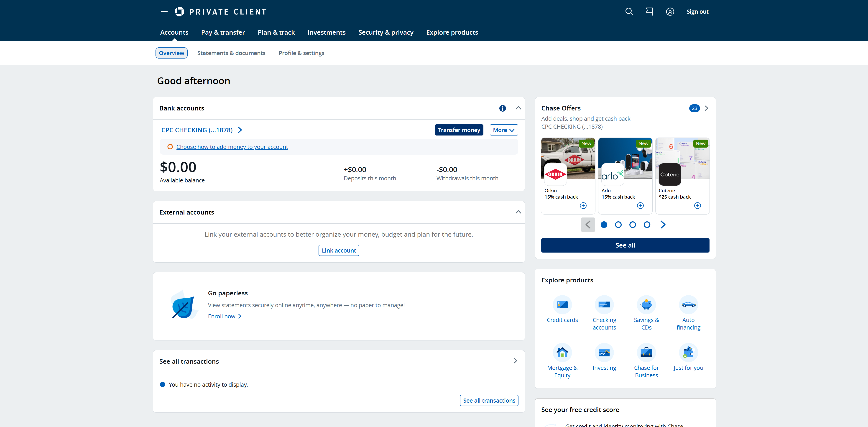The height and width of the screenshot is (427, 868).
Task: Open the More dropdown for CPC Checking
Action: (503, 130)
